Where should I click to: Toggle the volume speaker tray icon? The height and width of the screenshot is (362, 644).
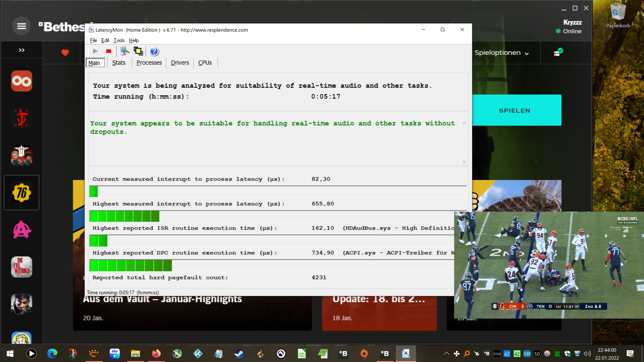tap(587, 354)
